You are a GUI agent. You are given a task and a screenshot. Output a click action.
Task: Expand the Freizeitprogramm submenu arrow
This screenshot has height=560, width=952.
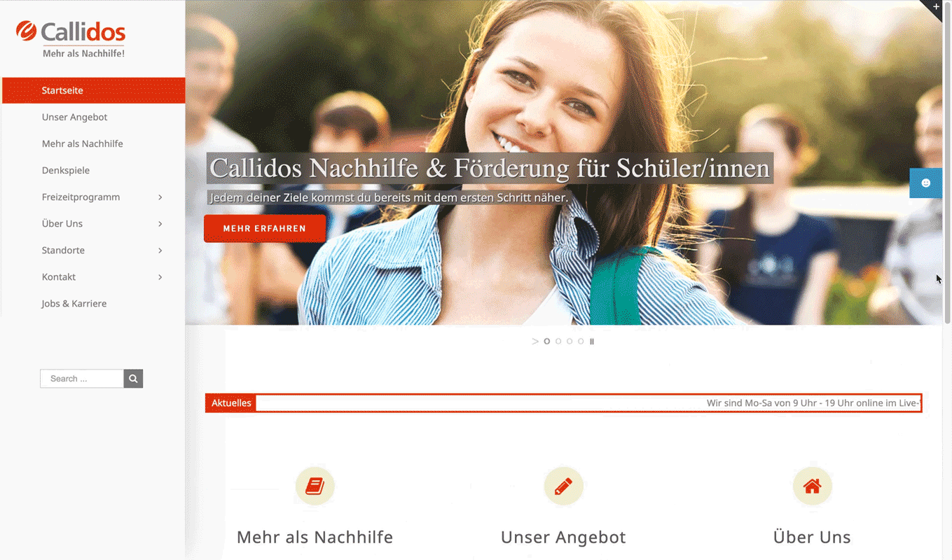pos(160,197)
